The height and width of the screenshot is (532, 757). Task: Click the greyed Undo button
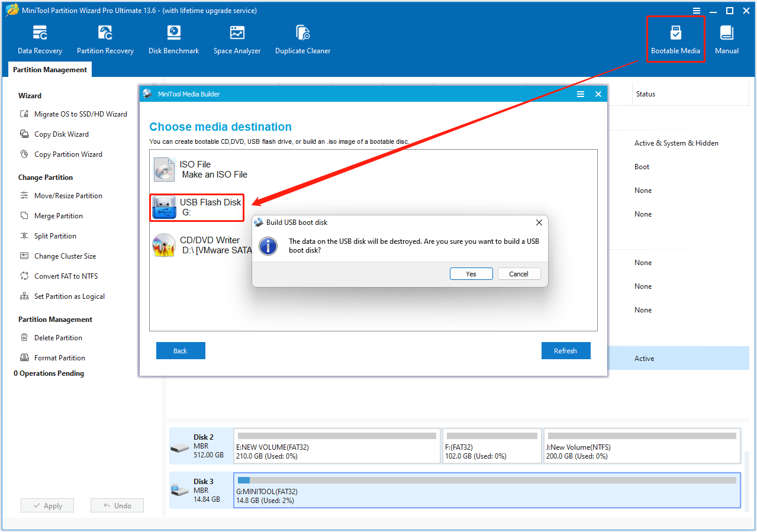click(117, 506)
